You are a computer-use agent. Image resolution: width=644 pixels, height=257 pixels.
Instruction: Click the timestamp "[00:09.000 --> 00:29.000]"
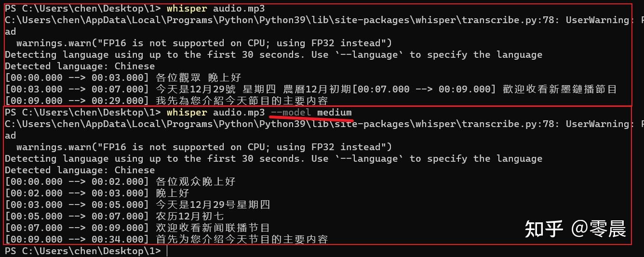(77, 101)
